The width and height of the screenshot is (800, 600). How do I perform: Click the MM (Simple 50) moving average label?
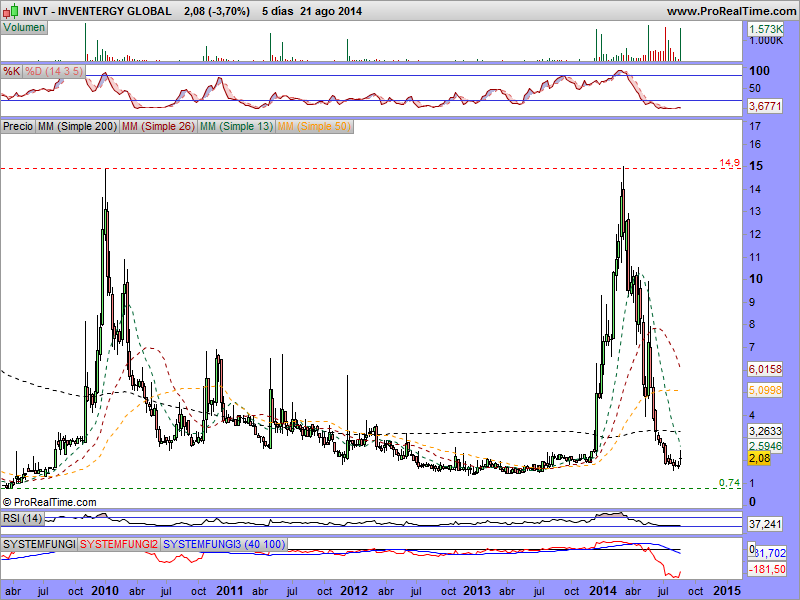(314, 126)
